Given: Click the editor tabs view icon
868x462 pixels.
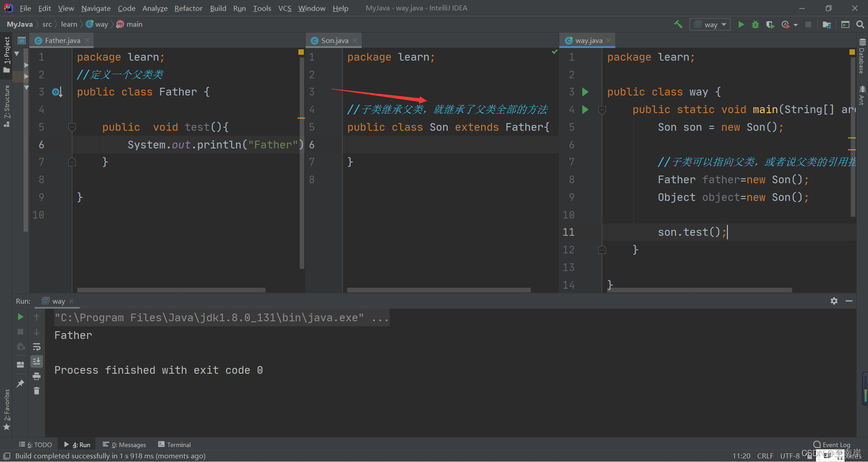Looking at the screenshot, I should (21, 41).
